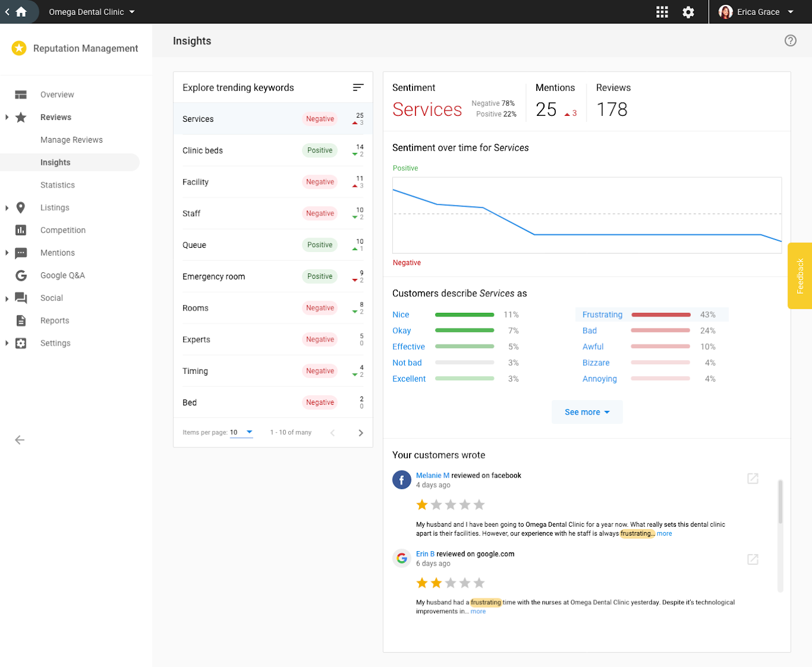This screenshot has width=812, height=667.
Task: Open the items per page dropdown
Action: [241, 432]
